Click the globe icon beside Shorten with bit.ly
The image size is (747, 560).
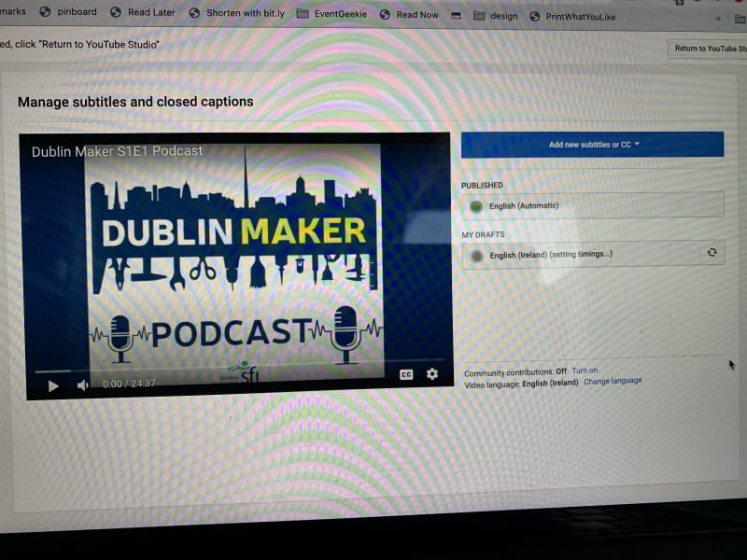194,13
